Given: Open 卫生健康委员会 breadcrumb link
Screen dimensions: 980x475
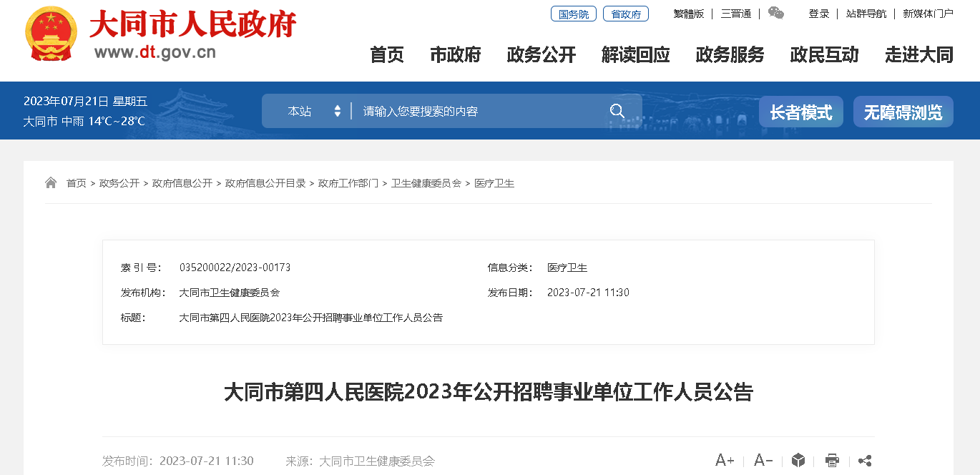Looking at the screenshot, I should pyautogui.click(x=426, y=183).
